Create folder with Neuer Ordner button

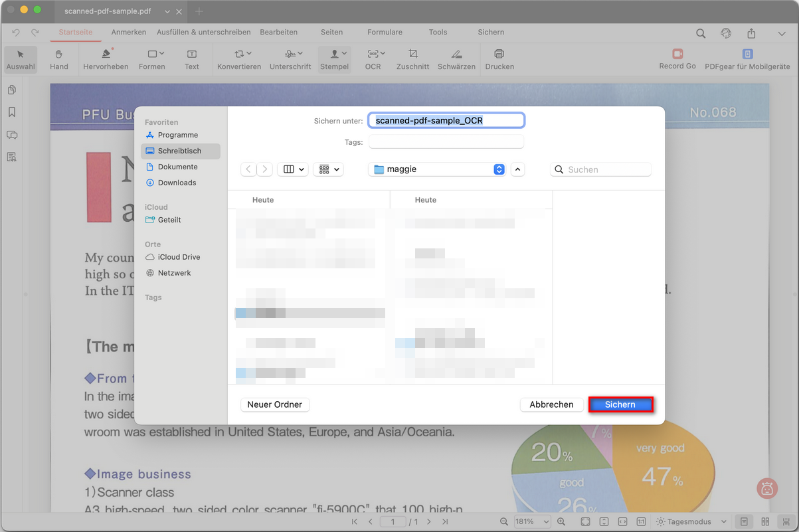tap(274, 404)
